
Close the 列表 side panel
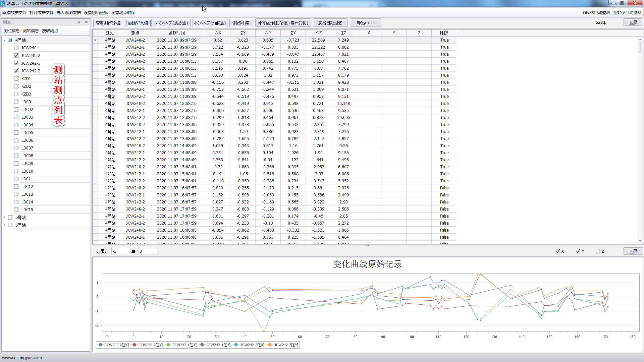pos(86,22)
